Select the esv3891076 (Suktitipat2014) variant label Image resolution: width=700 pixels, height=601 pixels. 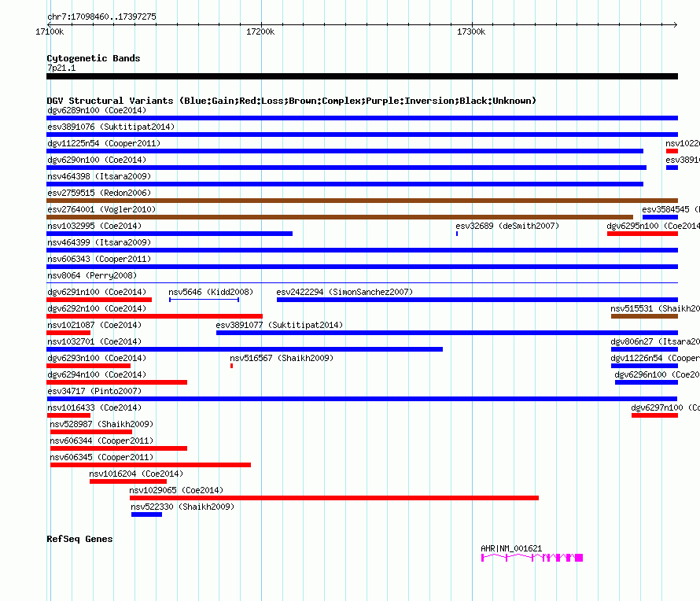(x=111, y=127)
